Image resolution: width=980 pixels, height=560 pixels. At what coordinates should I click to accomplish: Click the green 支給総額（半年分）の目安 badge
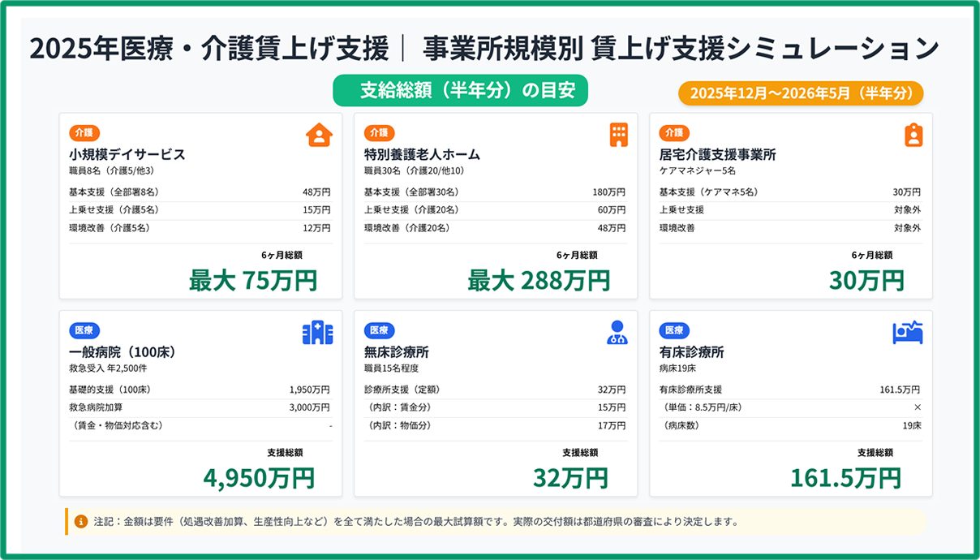[x=460, y=91]
